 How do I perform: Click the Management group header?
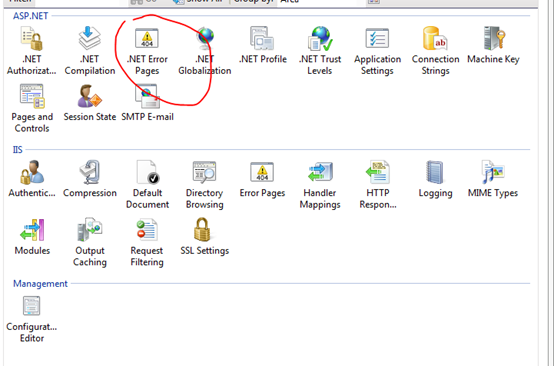40,284
